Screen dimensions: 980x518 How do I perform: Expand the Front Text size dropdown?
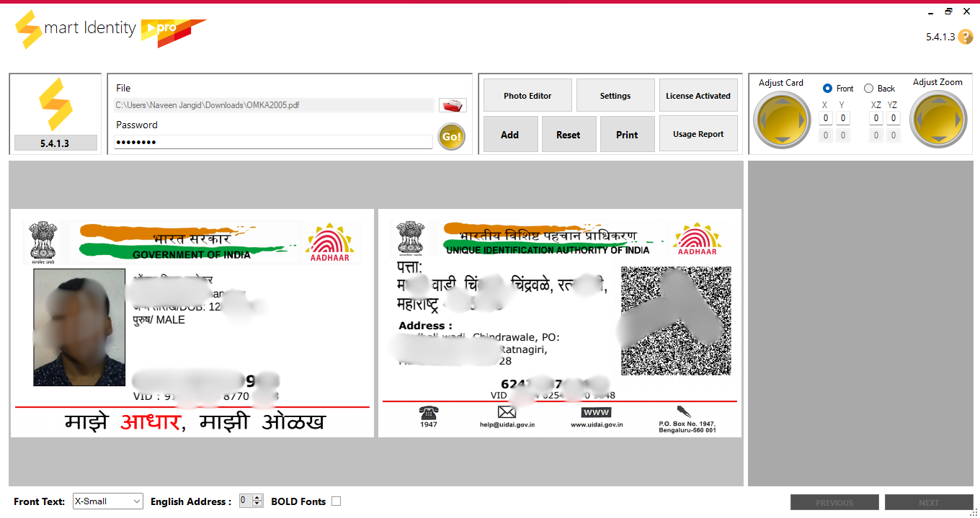137,501
